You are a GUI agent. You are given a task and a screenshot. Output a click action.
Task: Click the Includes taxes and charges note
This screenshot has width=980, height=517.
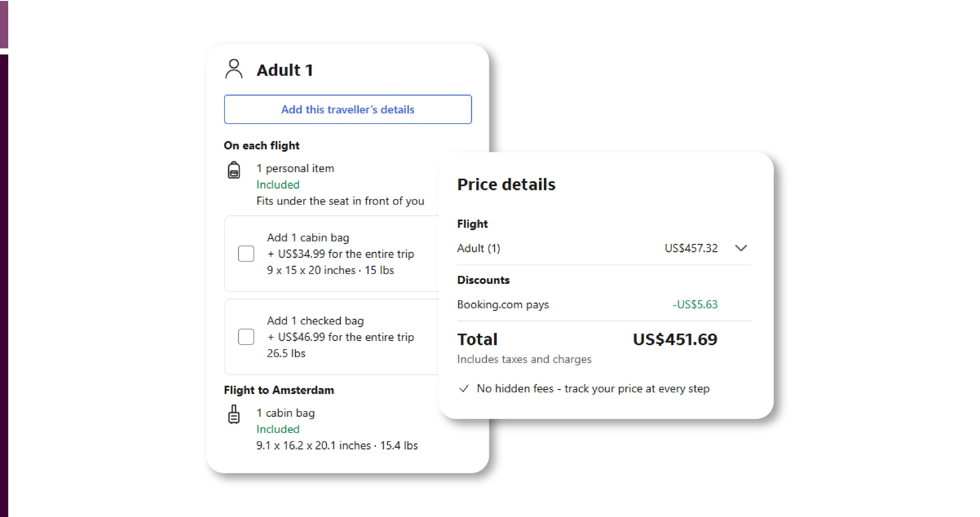(x=524, y=359)
